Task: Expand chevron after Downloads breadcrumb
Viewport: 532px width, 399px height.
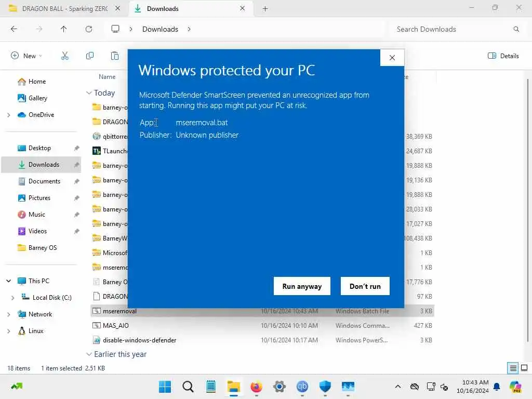Action: (x=189, y=29)
